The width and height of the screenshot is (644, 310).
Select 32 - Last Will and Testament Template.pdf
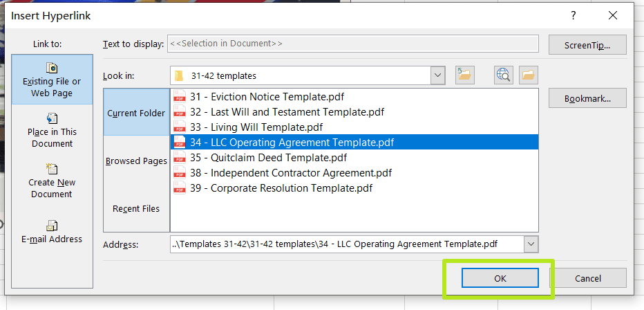tap(354, 112)
